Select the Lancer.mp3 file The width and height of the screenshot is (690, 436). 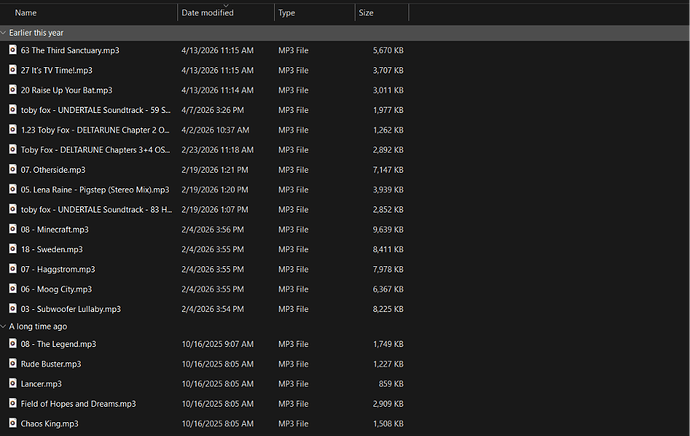point(204,384)
